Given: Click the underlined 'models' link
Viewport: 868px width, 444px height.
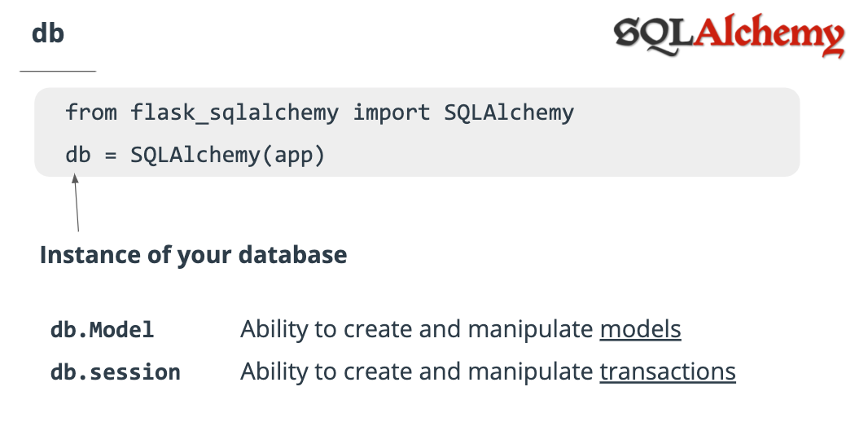Looking at the screenshot, I should [640, 329].
